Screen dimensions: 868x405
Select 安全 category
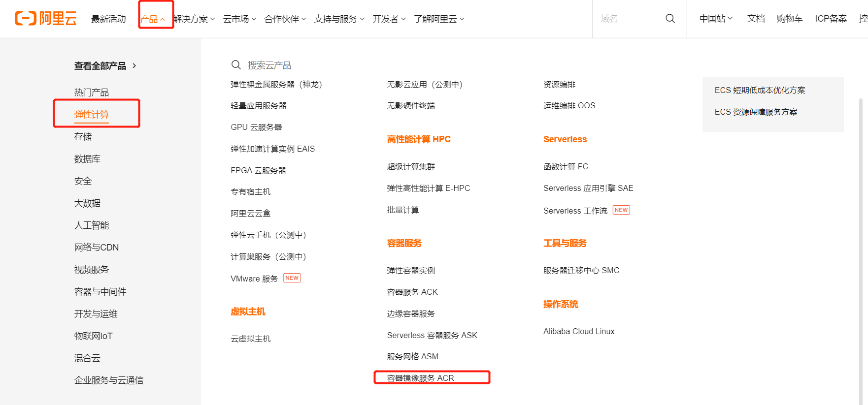point(83,181)
